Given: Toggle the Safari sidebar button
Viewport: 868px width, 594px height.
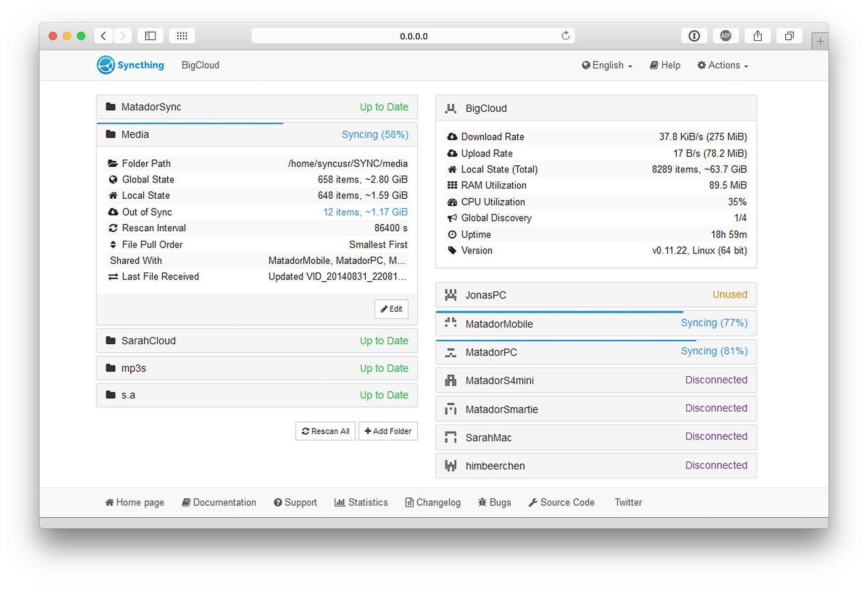Looking at the screenshot, I should pos(150,36).
